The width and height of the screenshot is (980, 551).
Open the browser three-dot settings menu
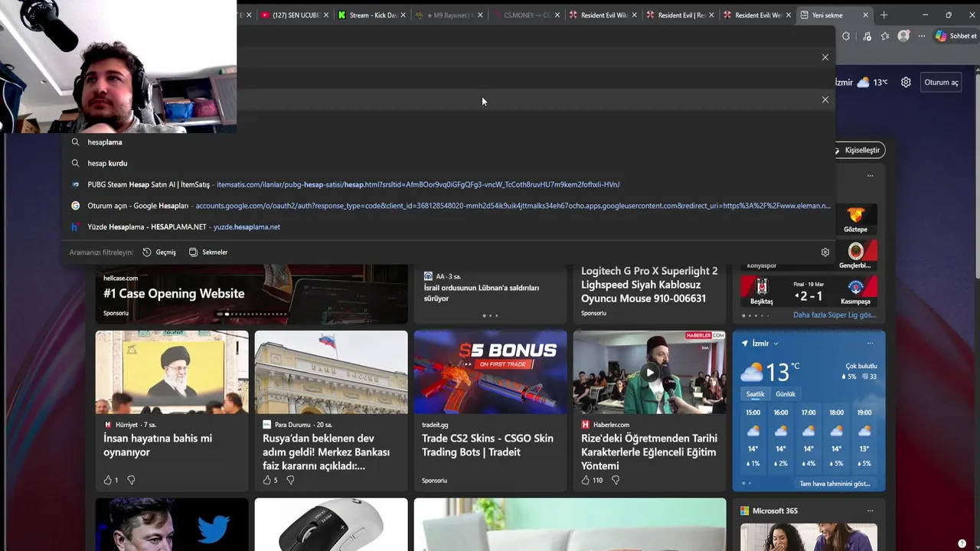tap(922, 36)
